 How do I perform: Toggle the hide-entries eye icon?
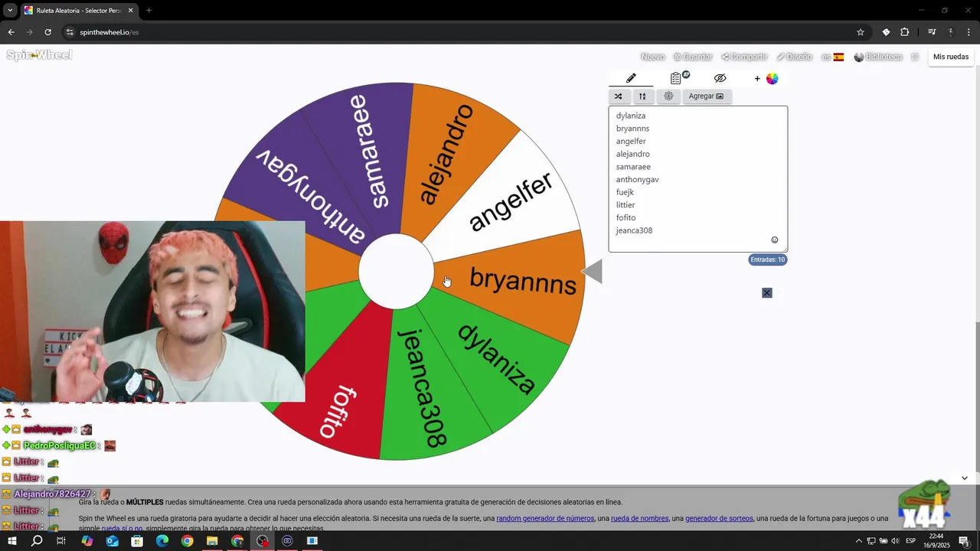720,78
